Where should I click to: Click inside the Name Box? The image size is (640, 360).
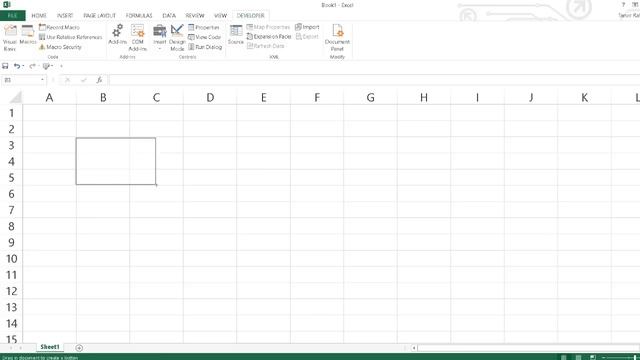pos(21,80)
